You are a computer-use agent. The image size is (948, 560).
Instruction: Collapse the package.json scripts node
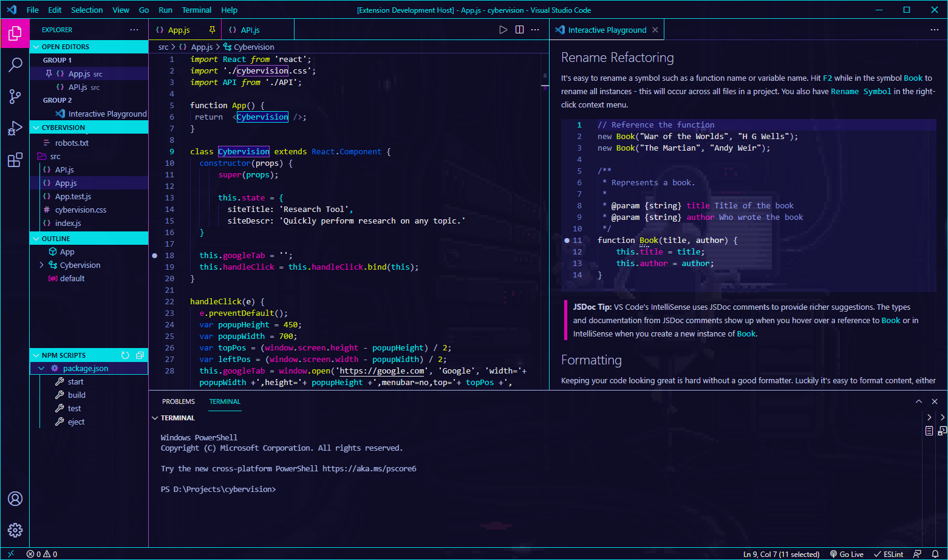click(x=41, y=368)
